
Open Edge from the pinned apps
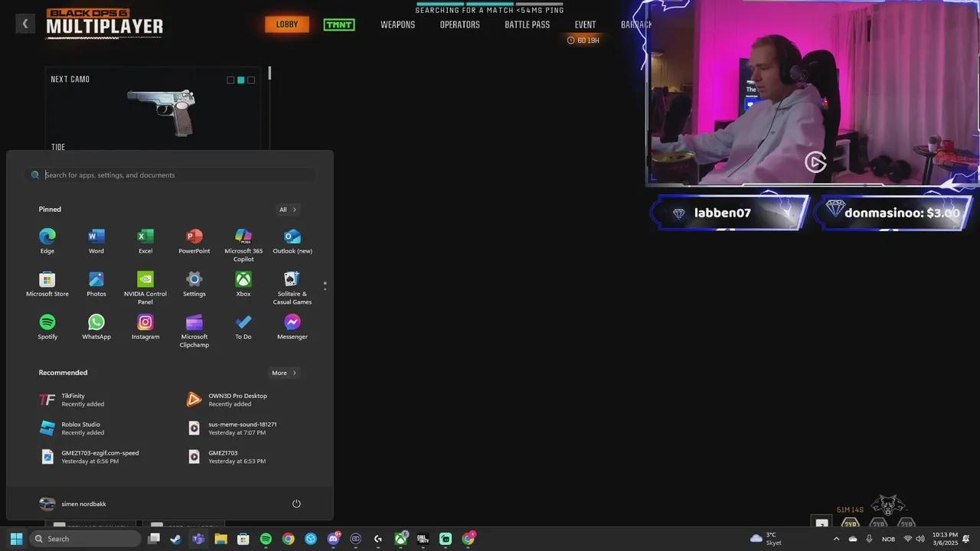tap(47, 240)
